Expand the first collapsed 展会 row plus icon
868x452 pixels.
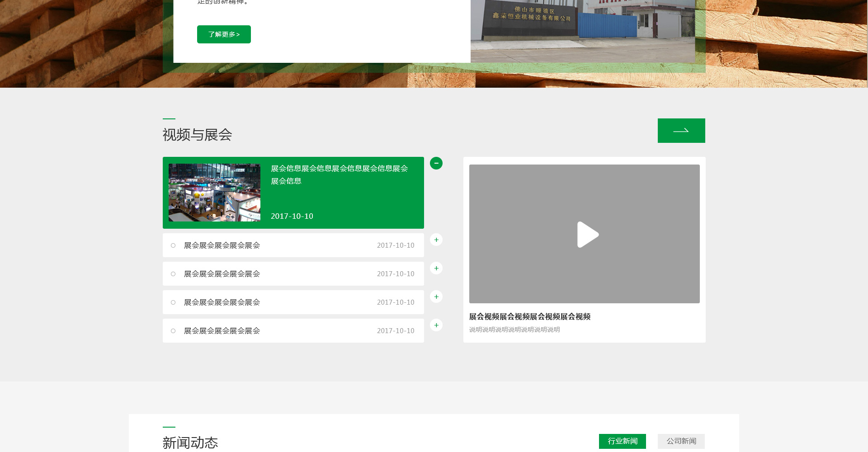coord(436,240)
